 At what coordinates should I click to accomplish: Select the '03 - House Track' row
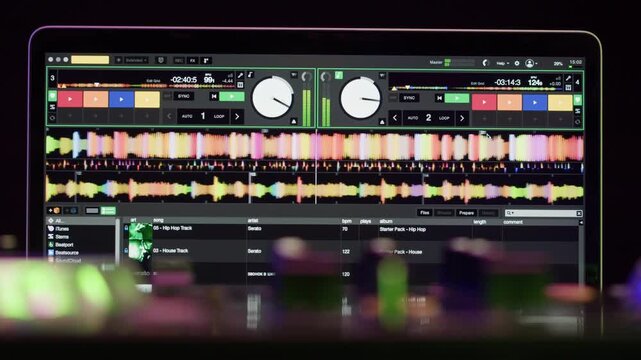pyautogui.click(x=352, y=252)
